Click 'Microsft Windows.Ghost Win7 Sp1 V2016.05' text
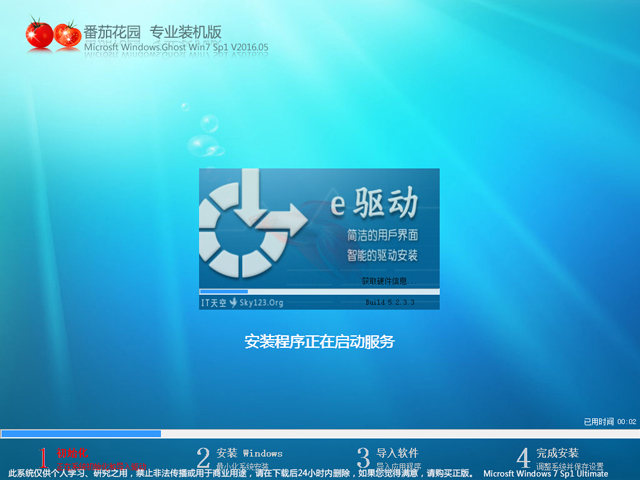This screenshot has width=640, height=480. tap(176, 47)
